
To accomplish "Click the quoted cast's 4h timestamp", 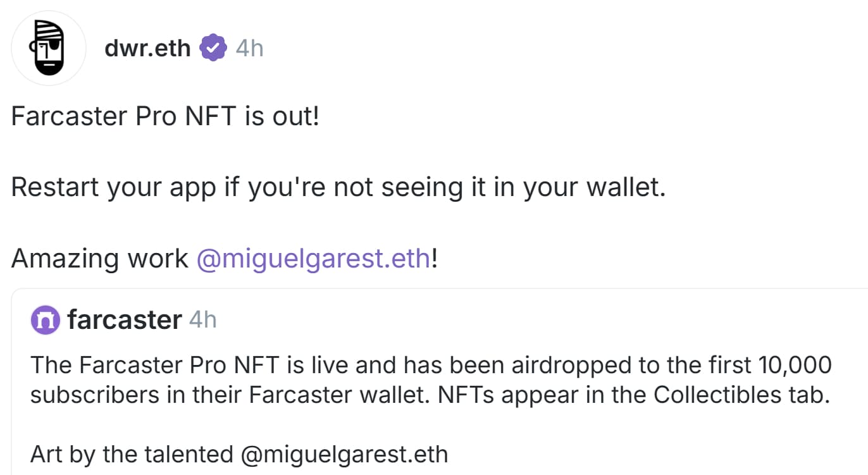I will [x=202, y=320].
